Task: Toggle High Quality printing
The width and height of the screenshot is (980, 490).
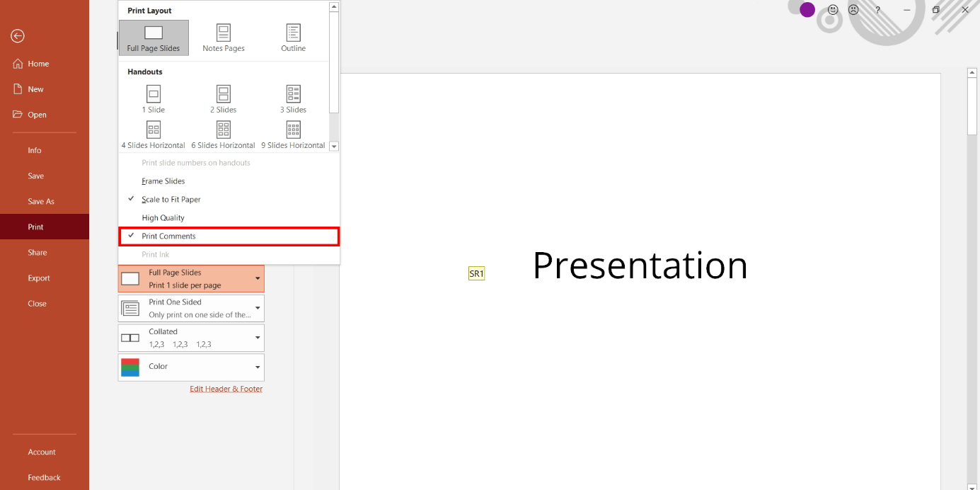Action: click(229, 218)
